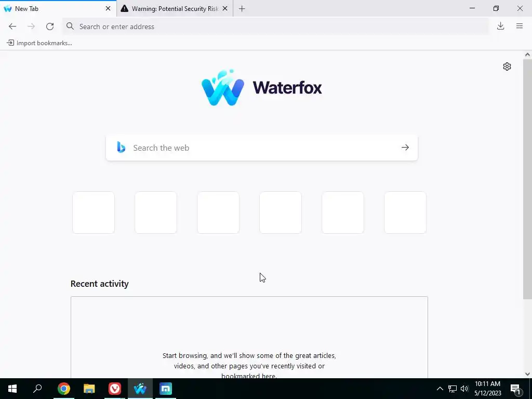
Task: Click the page scrollbar up arrow
Action: click(x=527, y=55)
